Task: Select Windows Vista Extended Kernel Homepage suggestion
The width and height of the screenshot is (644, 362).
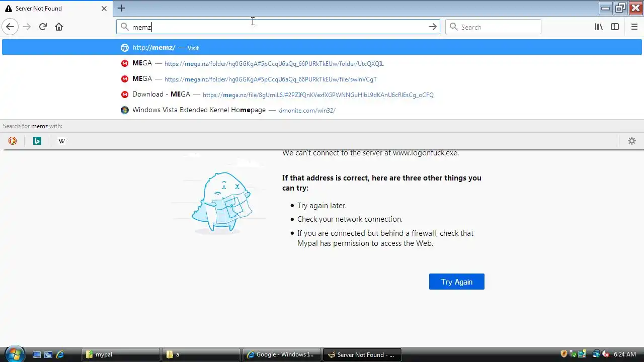Action: [x=322, y=110]
